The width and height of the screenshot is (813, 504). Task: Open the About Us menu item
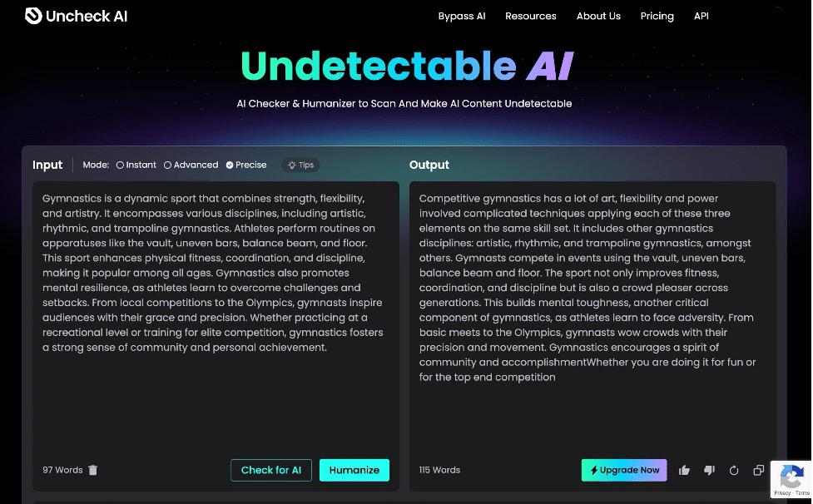pos(598,16)
